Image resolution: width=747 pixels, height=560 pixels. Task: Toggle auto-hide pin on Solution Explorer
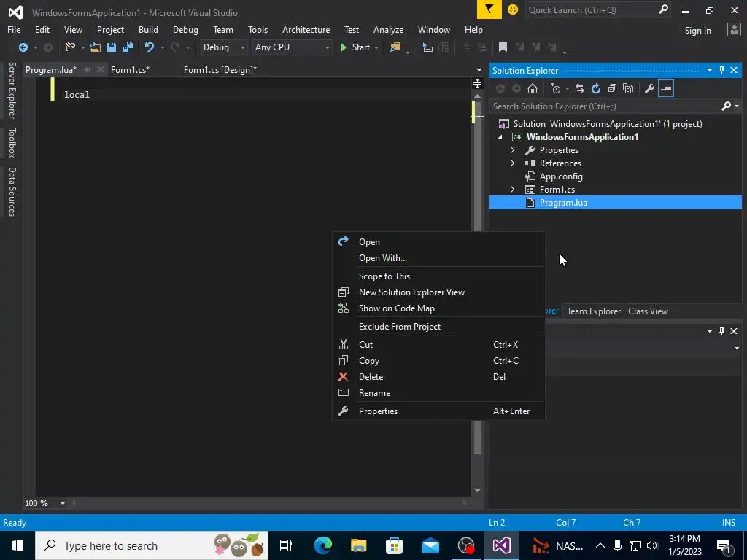click(721, 70)
